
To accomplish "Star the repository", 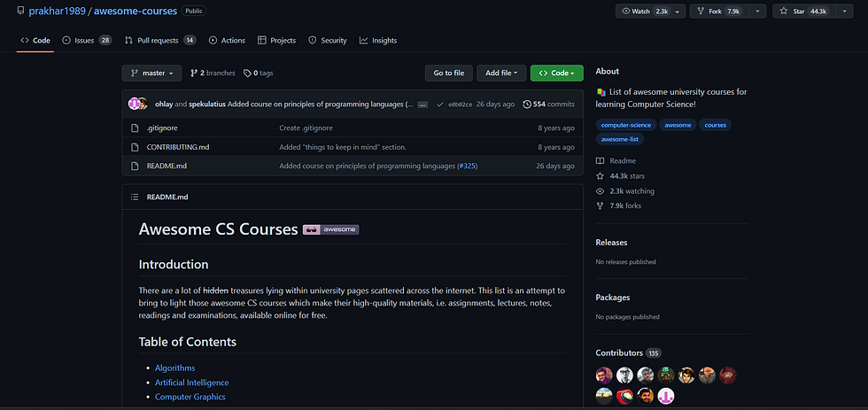I will tap(803, 11).
